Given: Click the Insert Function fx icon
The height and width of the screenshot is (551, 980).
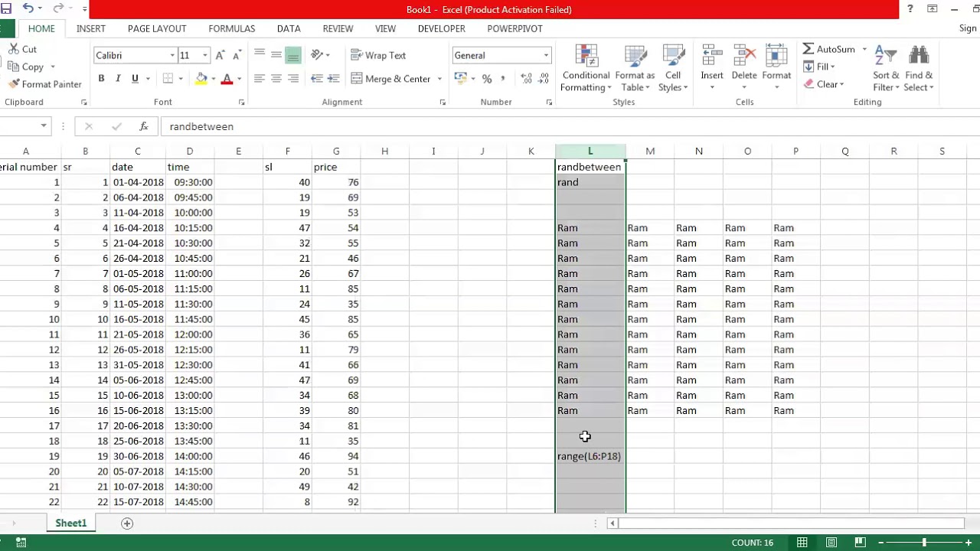Looking at the screenshot, I should 143,126.
